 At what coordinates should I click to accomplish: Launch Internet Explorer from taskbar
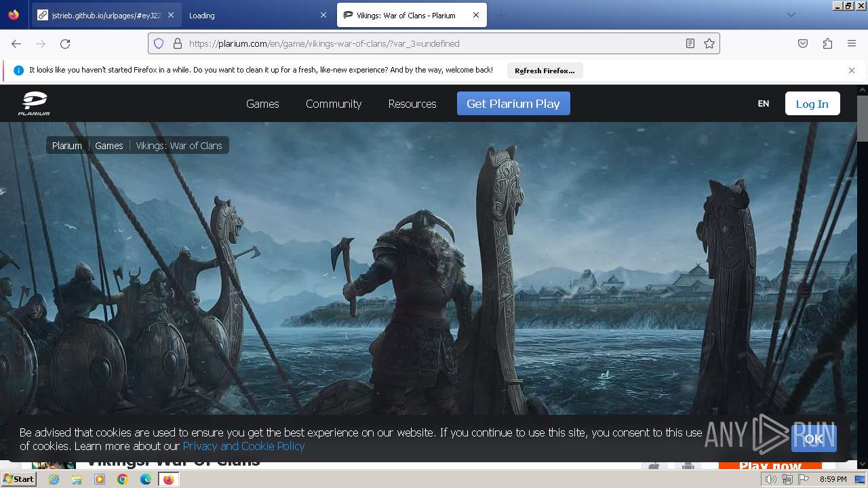(x=54, y=479)
